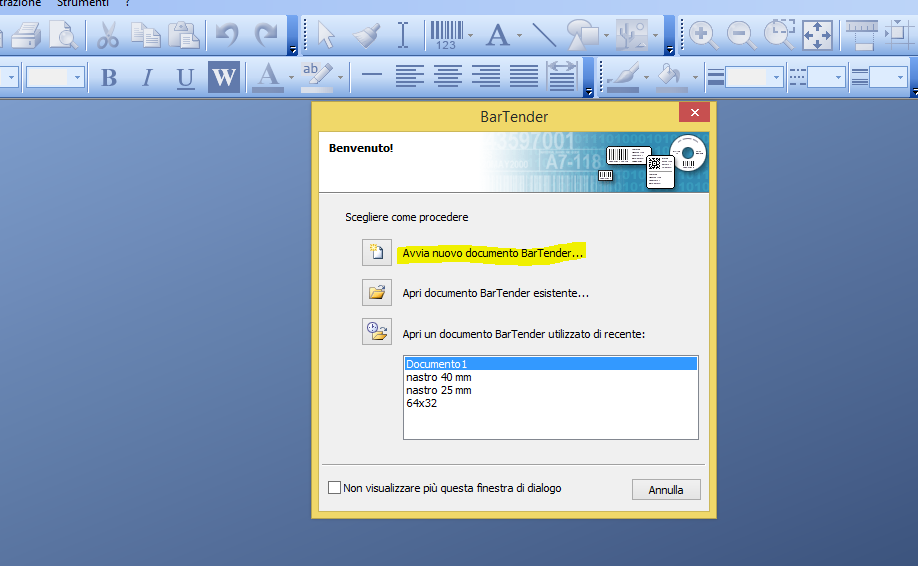Click 'Apri documento BarTender esistente…'
This screenshot has width=918, height=566.
coord(495,293)
